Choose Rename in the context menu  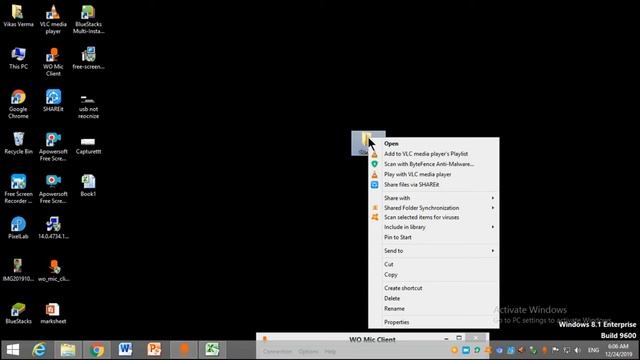(x=433, y=309)
